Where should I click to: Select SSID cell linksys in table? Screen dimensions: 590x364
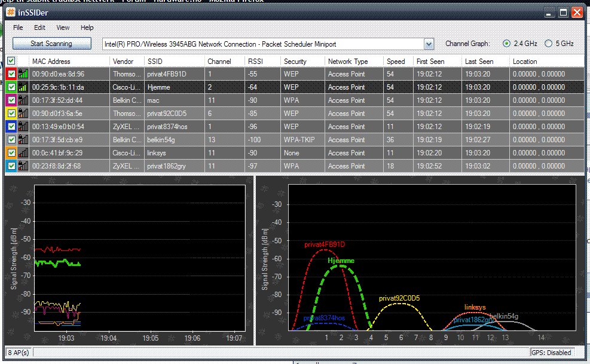[x=157, y=153]
